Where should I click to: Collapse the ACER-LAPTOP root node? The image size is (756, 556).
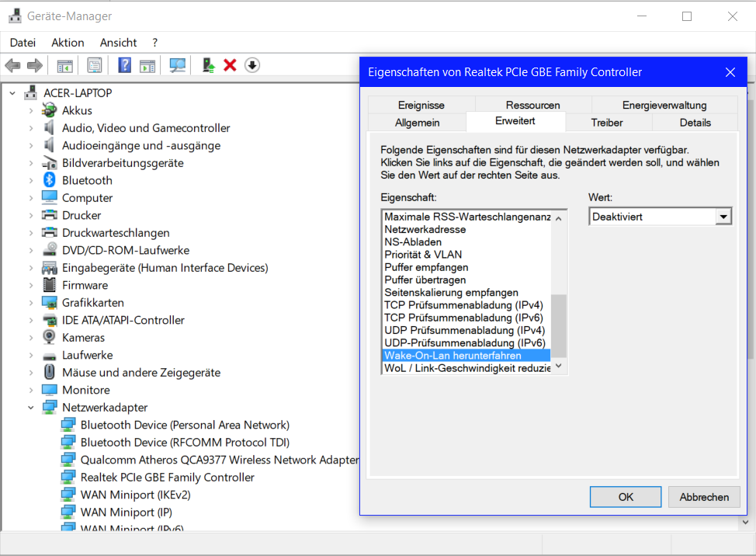(x=12, y=93)
